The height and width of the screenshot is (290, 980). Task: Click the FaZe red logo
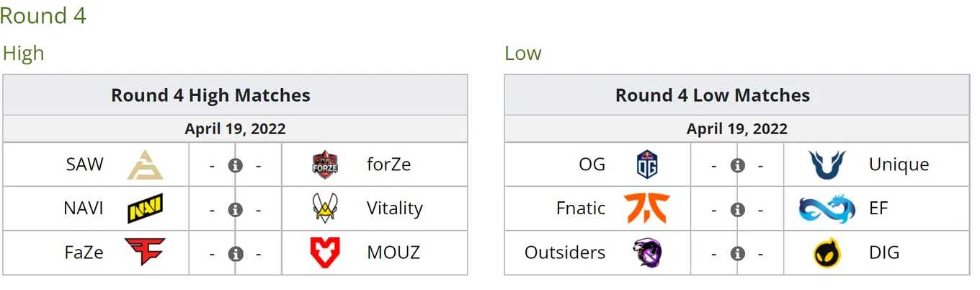[145, 252]
